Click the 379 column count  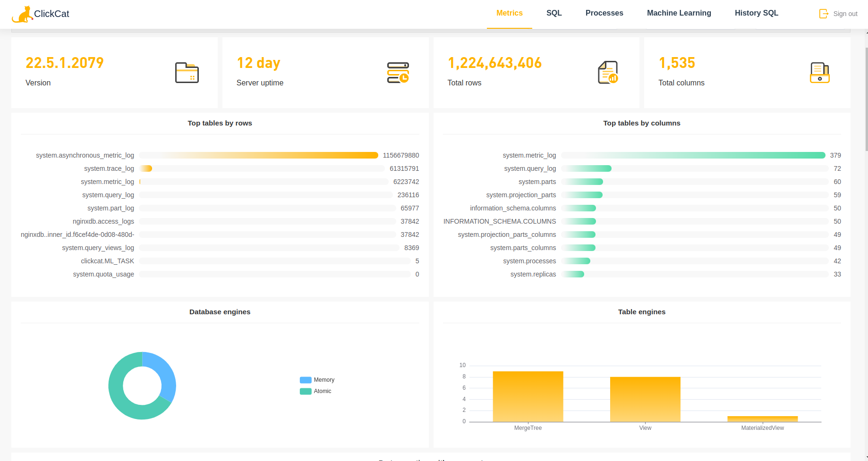point(835,155)
